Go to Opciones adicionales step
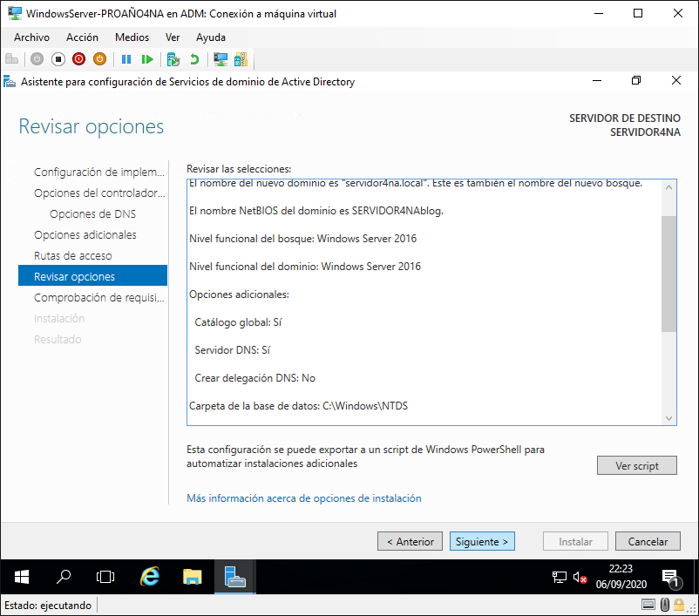Viewport: 699px width, 616px height. pyautogui.click(x=85, y=235)
